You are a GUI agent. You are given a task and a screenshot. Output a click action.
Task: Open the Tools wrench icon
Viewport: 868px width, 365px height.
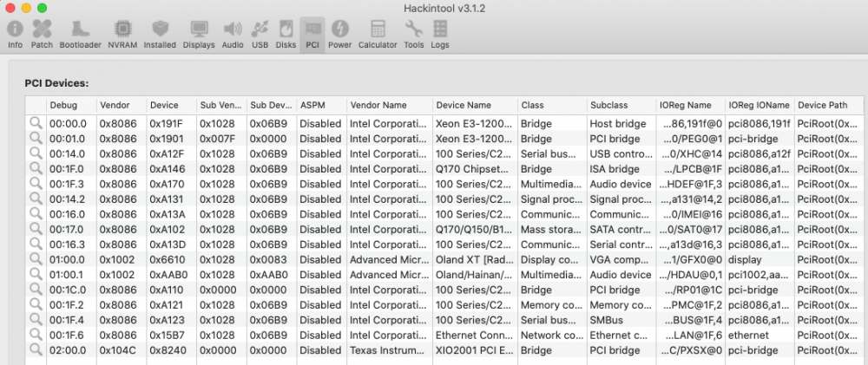[x=414, y=34]
